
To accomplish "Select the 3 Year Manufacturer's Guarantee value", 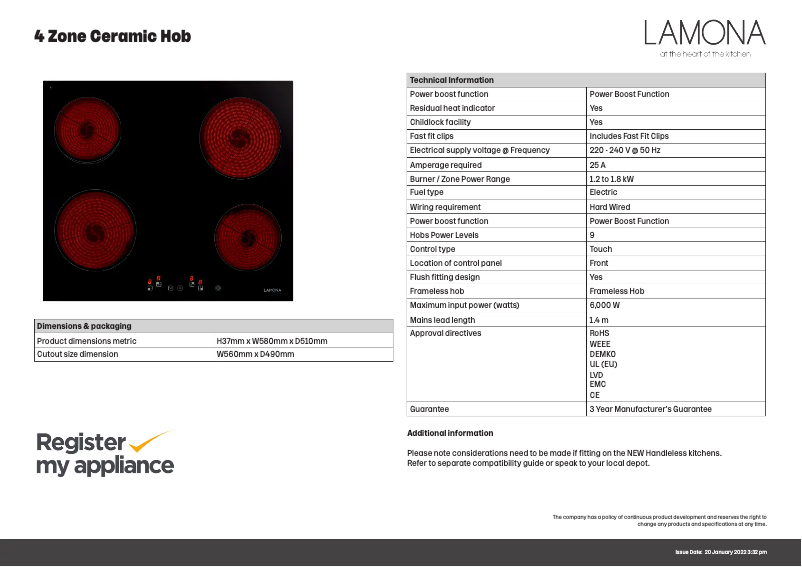I will 650,409.
